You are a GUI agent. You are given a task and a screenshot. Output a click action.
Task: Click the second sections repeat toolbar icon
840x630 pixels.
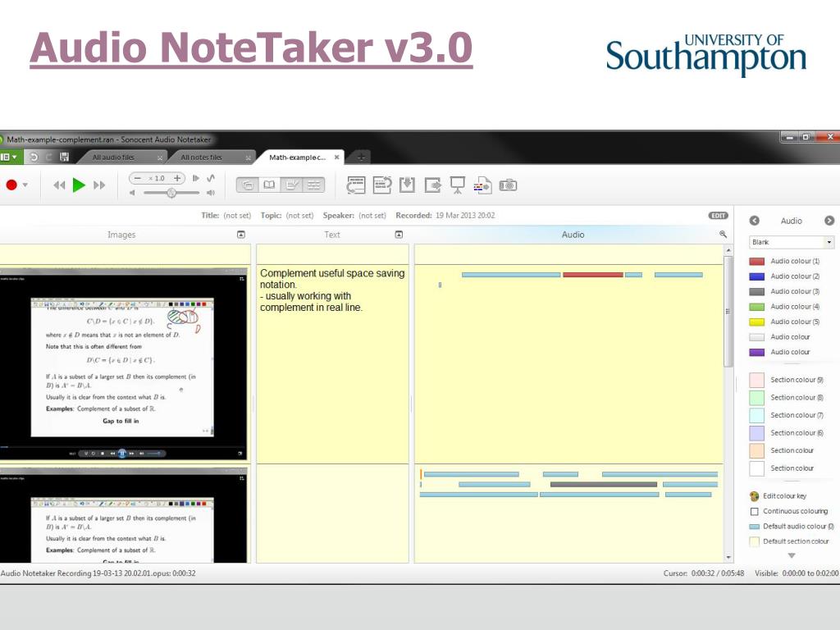[x=382, y=185]
